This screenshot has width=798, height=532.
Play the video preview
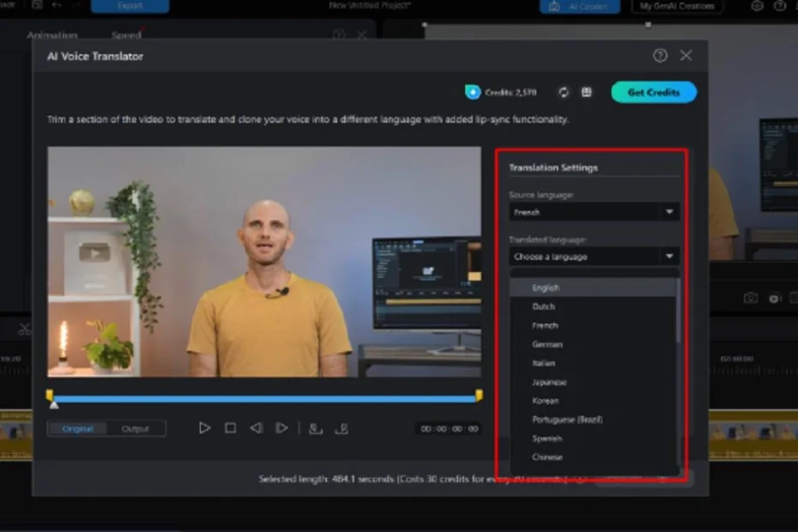pos(204,428)
